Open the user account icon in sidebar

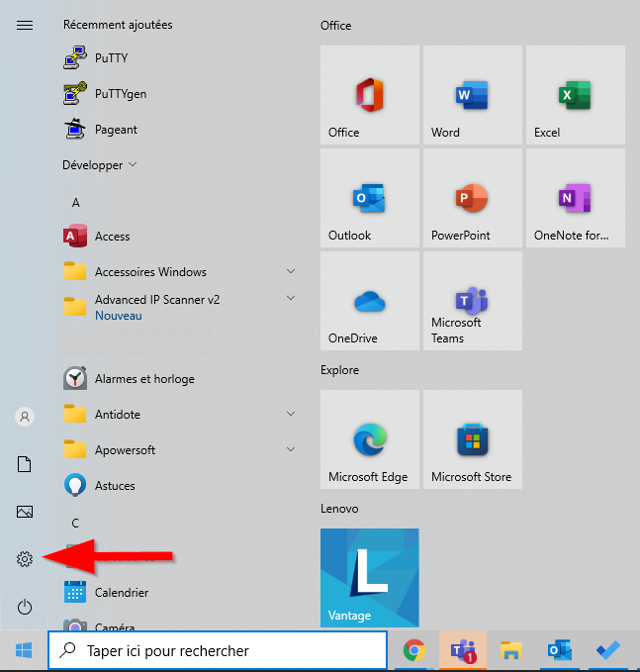(x=25, y=417)
